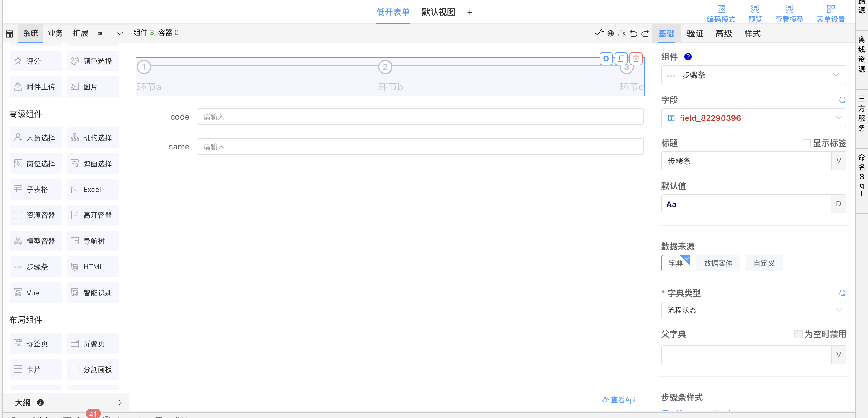
Task: Click 表单设置 button
Action: (831, 14)
